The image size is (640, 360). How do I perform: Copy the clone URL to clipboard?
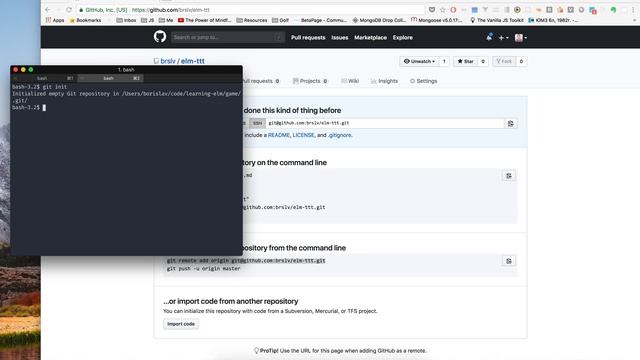click(511, 123)
